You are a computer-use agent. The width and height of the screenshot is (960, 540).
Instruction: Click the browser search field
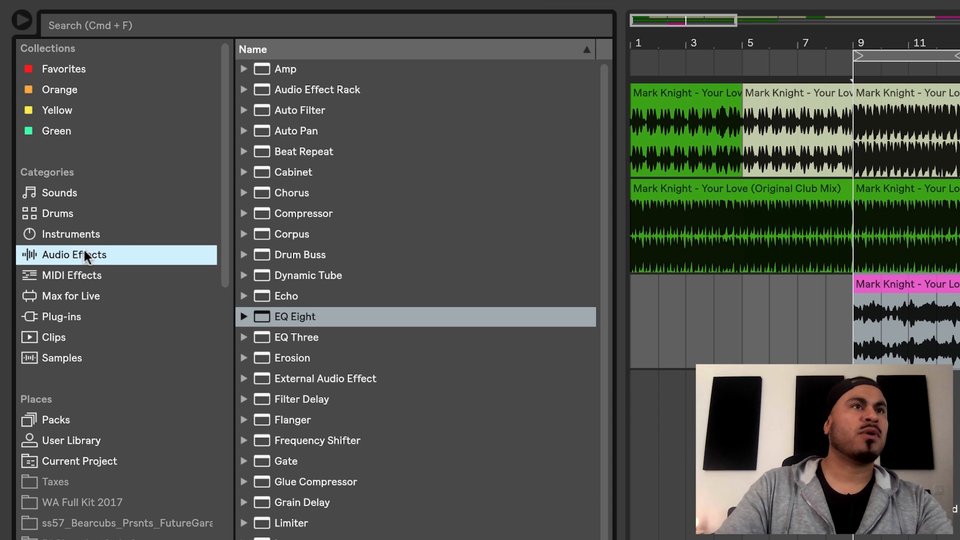(326, 25)
